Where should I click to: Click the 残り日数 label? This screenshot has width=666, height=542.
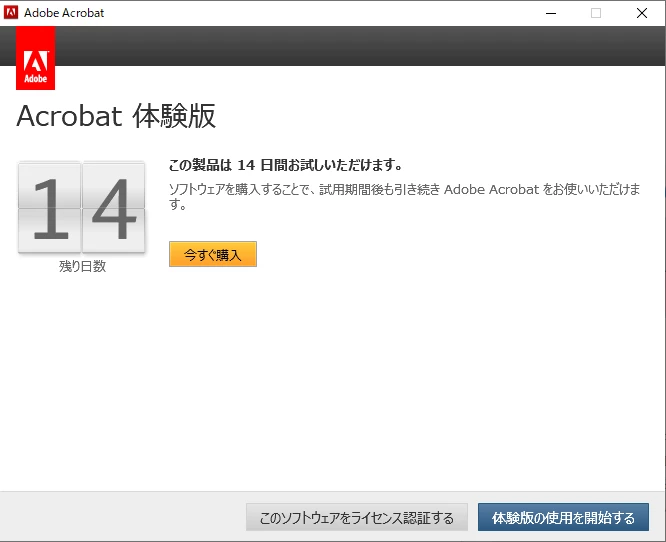tap(82, 266)
